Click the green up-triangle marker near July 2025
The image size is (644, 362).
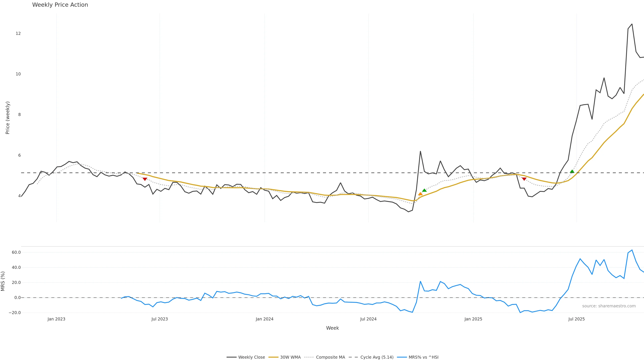(x=572, y=171)
